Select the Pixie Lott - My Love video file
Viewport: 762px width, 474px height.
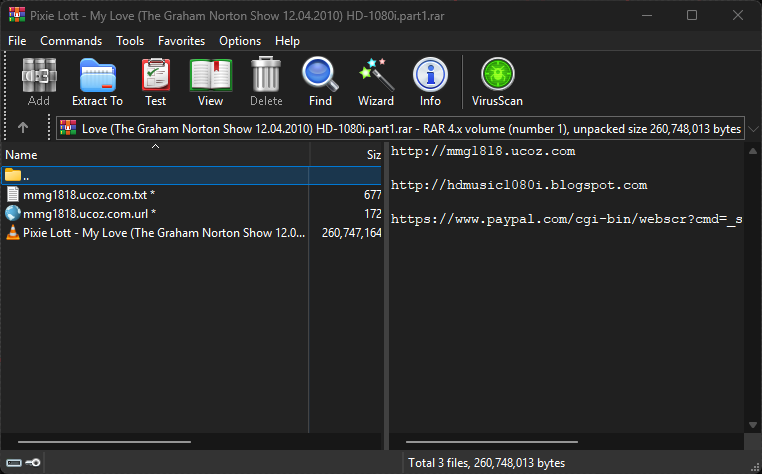click(x=164, y=233)
